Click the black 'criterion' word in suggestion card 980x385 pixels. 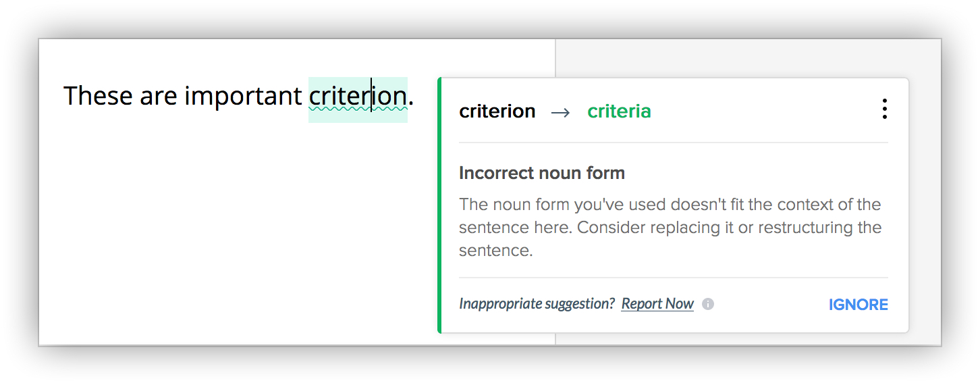click(497, 111)
